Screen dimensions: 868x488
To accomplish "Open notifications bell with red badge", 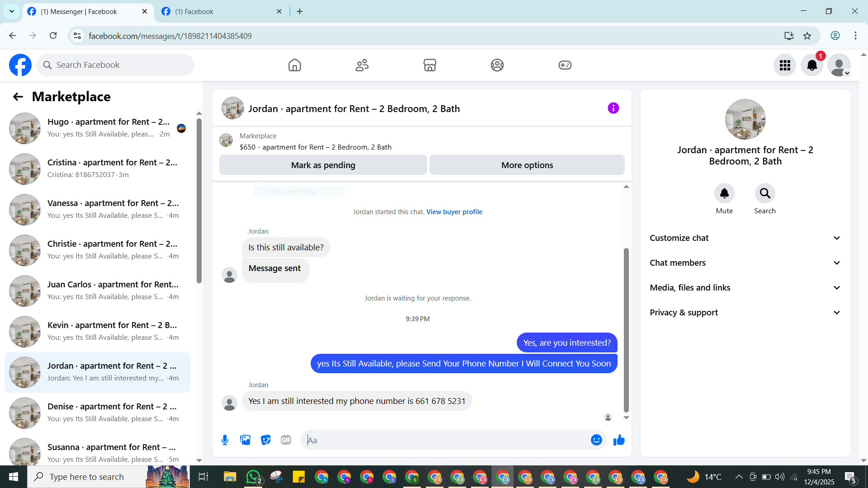I will 812,65.
